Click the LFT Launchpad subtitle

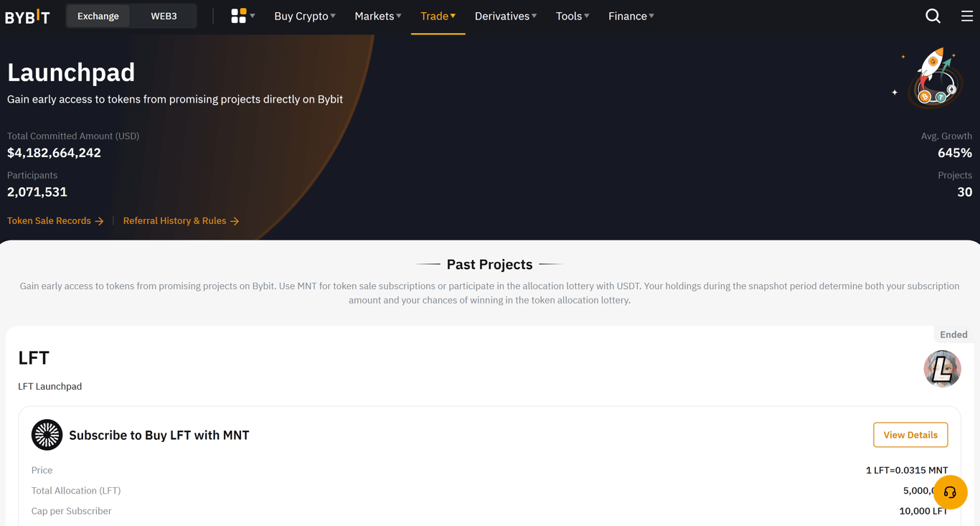pyautogui.click(x=50, y=386)
